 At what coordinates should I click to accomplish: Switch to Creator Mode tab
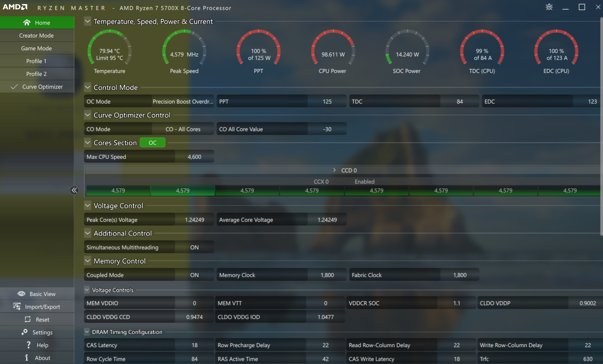(x=37, y=36)
